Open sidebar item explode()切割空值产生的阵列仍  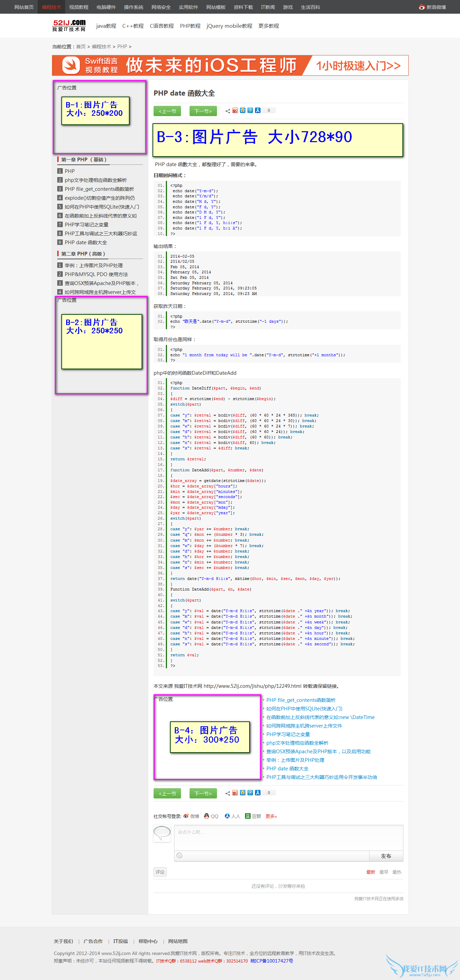pyautogui.click(x=100, y=198)
